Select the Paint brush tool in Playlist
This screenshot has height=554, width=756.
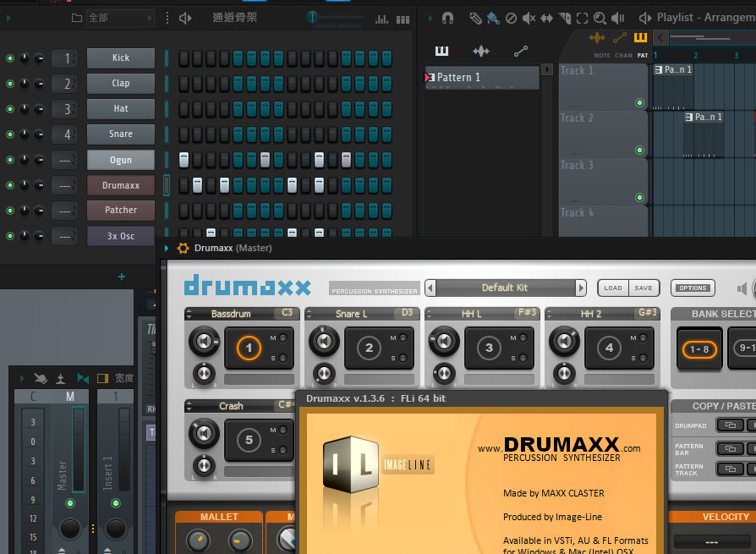pyautogui.click(x=493, y=19)
